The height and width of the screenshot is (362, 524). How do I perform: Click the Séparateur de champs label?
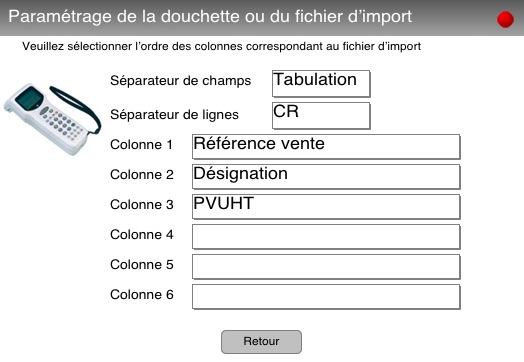[180, 81]
